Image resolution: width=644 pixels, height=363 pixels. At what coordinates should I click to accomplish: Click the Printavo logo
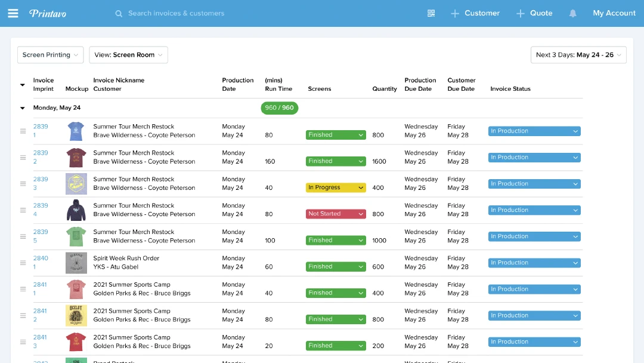pos(48,14)
